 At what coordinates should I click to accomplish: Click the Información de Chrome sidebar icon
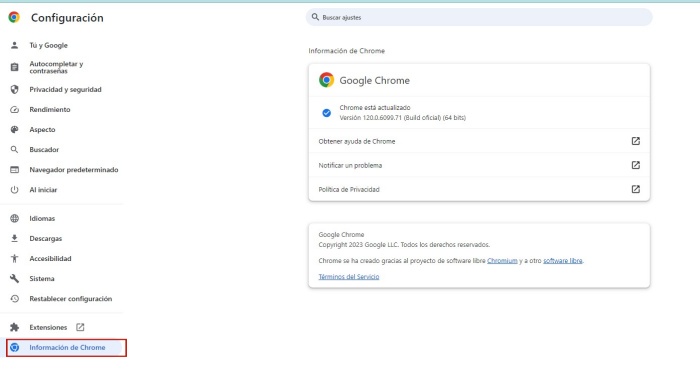pos(15,347)
